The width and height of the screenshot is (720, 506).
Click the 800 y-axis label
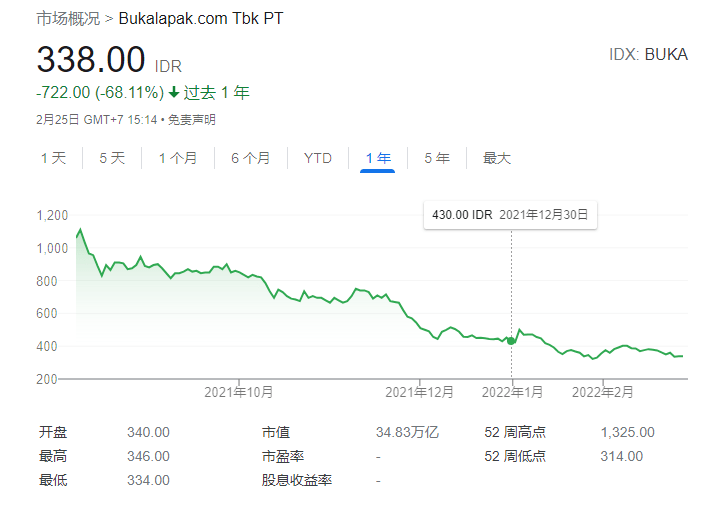click(x=47, y=281)
